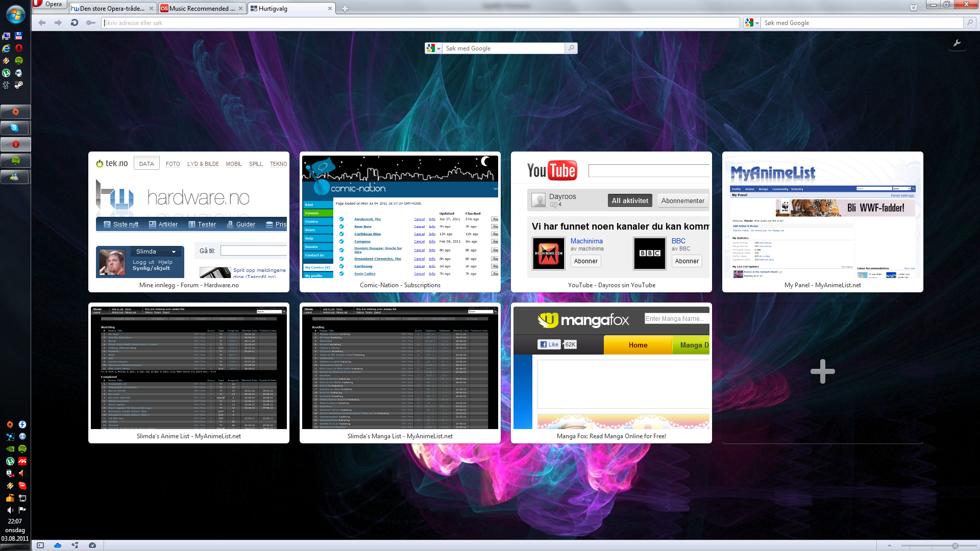Click the Speed Dial Google search box
Viewport: 980px width, 551px height.
click(x=504, y=48)
